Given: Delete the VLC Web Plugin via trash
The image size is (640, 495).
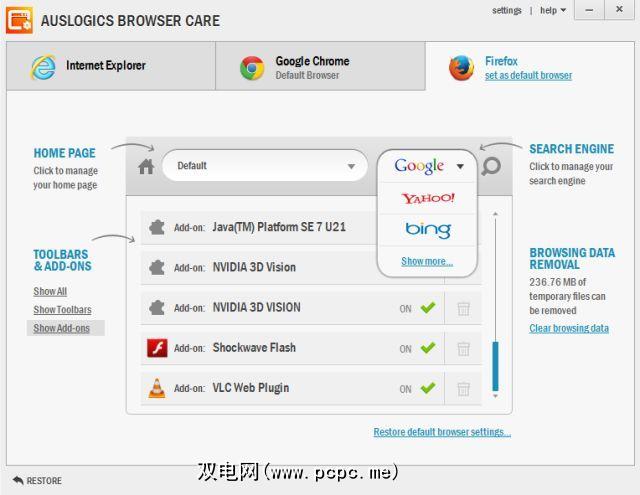Looking at the screenshot, I should (463, 389).
